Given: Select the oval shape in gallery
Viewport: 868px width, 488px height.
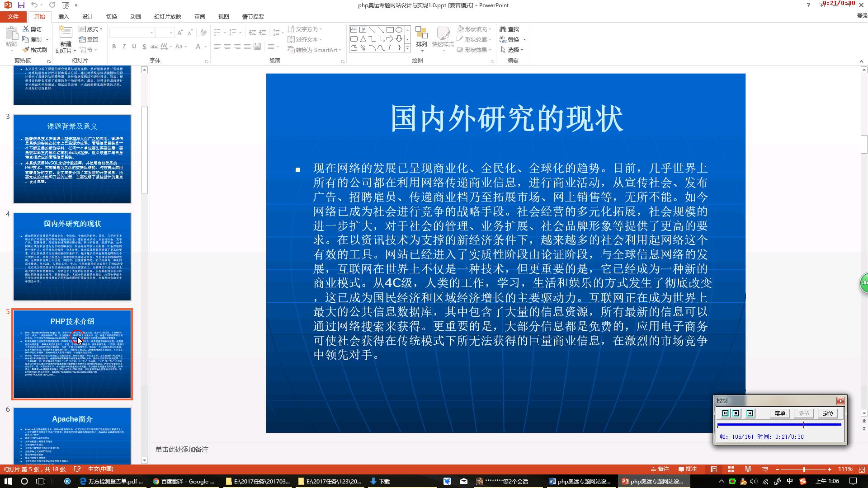Looking at the screenshot, I should [x=399, y=30].
